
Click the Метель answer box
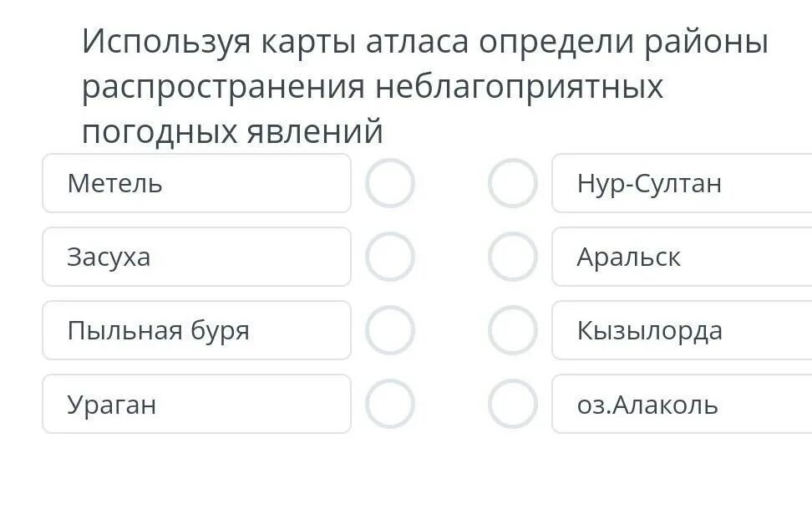pyautogui.click(x=196, y=183)
